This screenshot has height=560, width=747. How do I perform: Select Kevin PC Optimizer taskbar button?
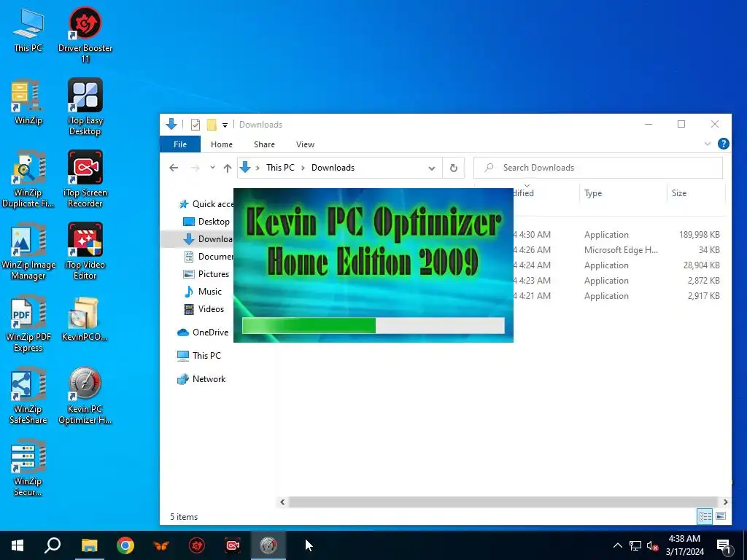268,545
